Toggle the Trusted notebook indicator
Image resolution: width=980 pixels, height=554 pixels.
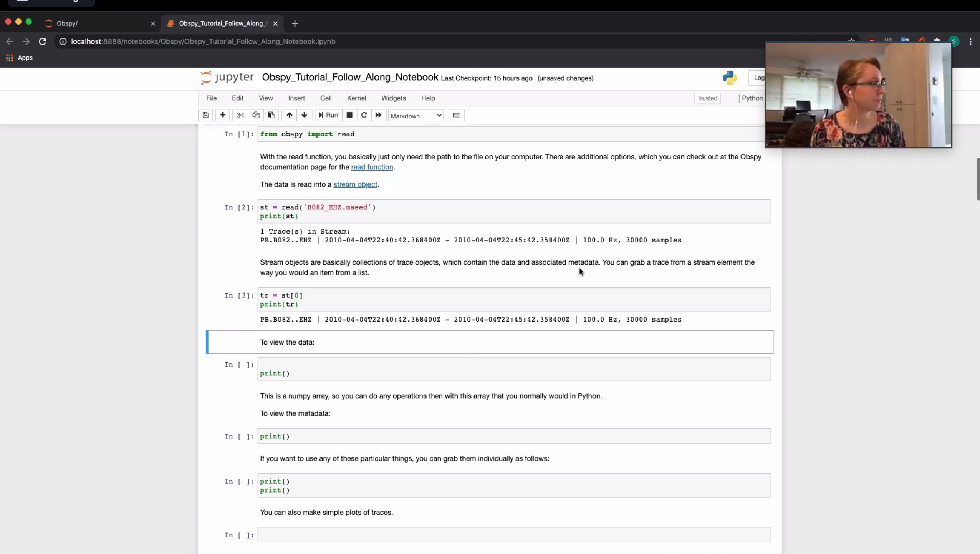point(707,98)
